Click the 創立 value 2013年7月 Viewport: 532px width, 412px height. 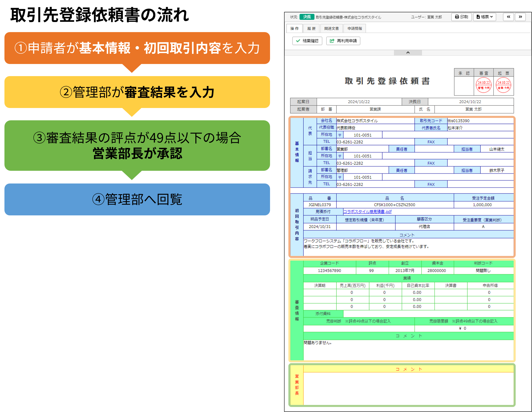[405, 271]
